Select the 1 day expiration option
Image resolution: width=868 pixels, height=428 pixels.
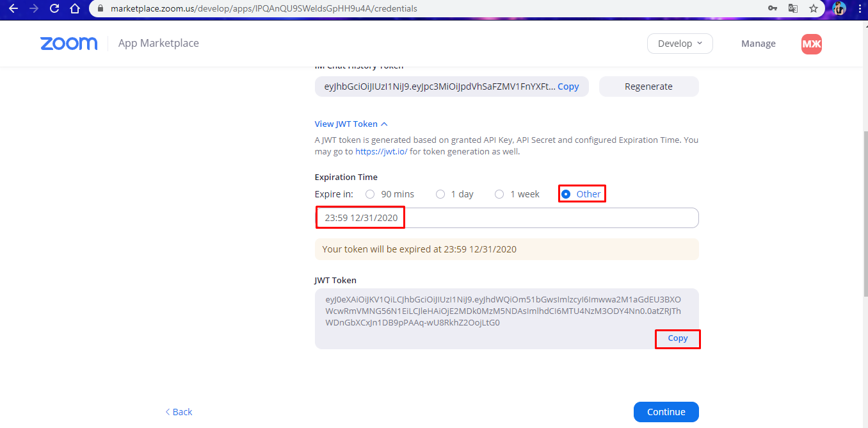[x=454, y=194]
